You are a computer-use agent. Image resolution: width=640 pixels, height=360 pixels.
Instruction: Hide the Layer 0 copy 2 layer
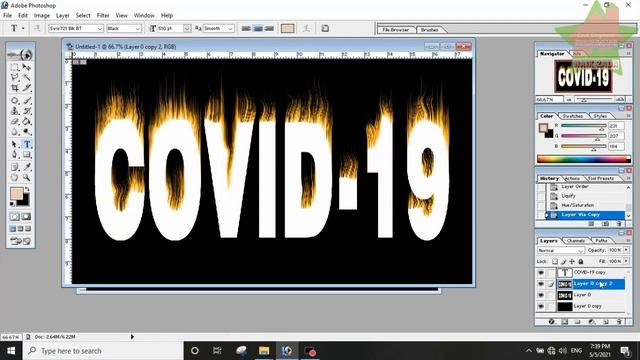point(541,284)
